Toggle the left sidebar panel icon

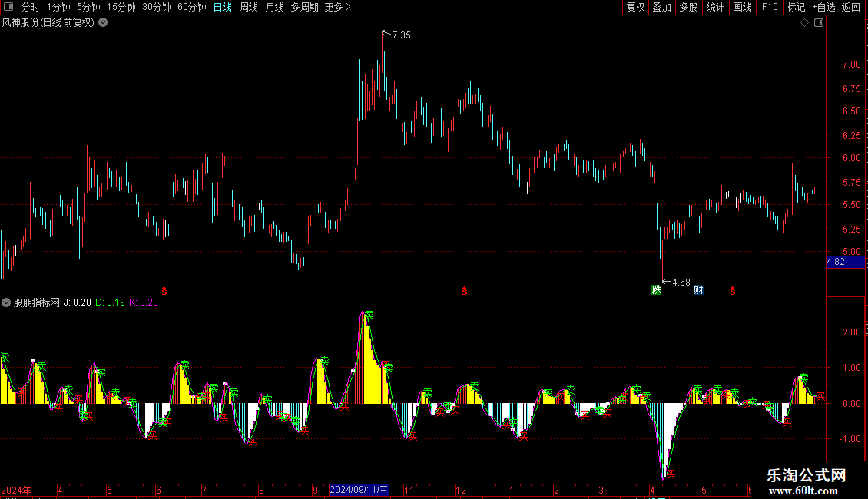tap(8, 7)
